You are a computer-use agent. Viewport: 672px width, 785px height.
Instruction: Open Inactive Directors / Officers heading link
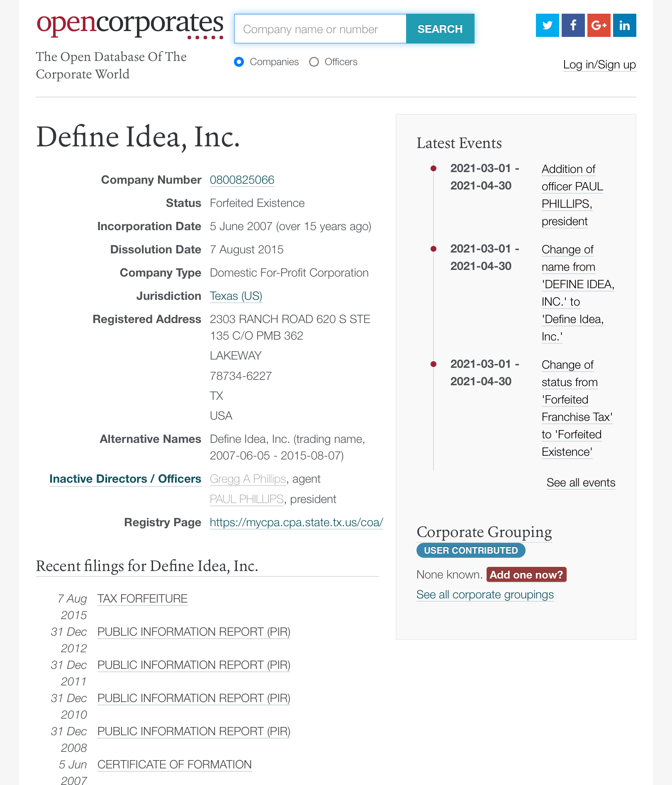pyautogui.click(x=125, y=479)
